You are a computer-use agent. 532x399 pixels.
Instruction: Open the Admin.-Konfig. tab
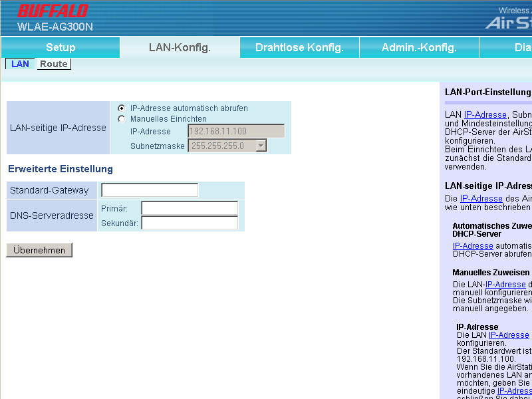coord(419,47)
